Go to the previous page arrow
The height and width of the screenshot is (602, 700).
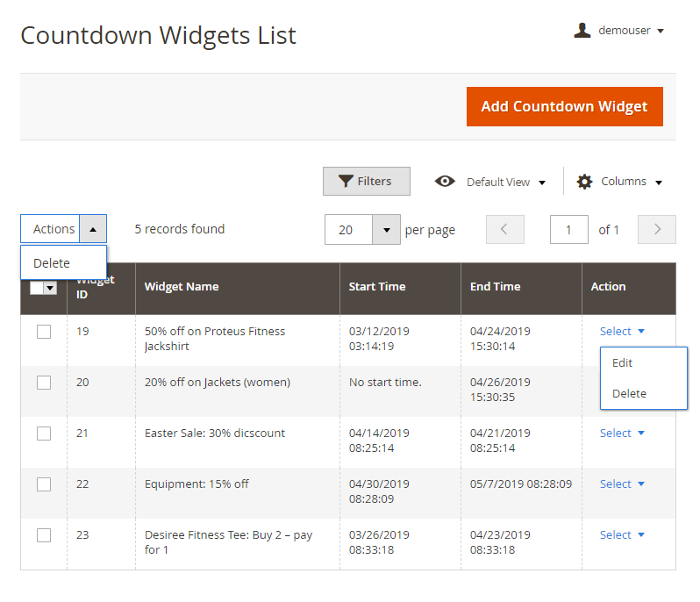coord(504,230)
